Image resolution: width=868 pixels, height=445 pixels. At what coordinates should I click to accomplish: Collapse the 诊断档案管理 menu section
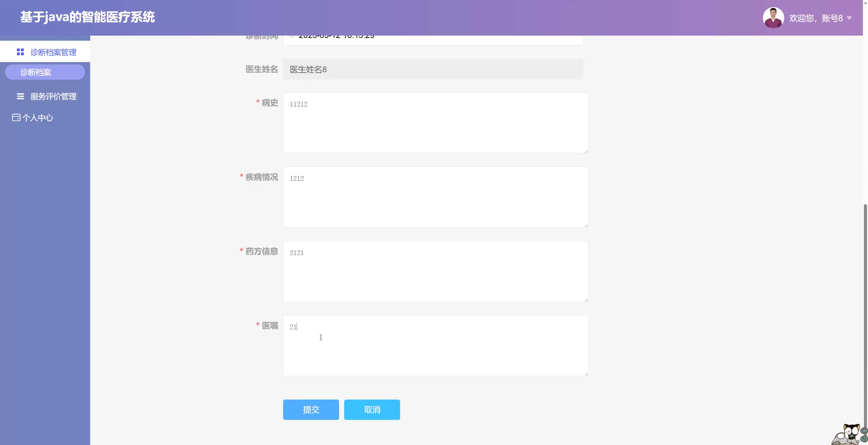click(53, 52)
